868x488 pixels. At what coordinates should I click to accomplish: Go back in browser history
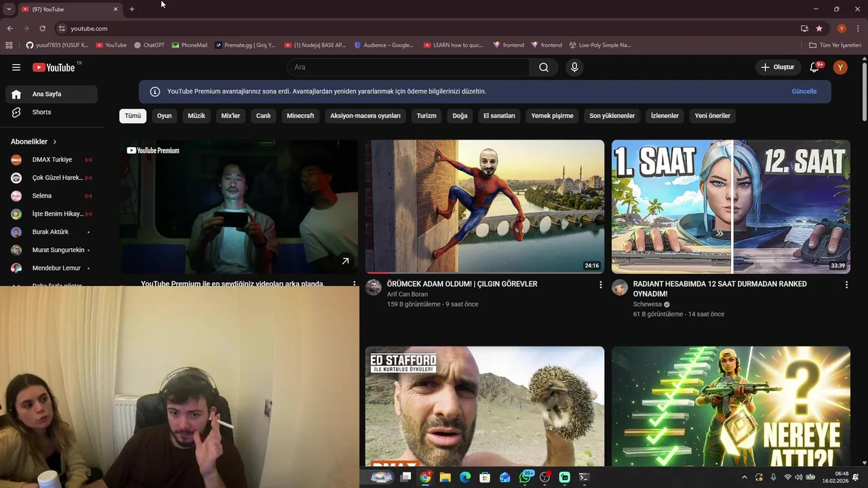click(9, 28)
